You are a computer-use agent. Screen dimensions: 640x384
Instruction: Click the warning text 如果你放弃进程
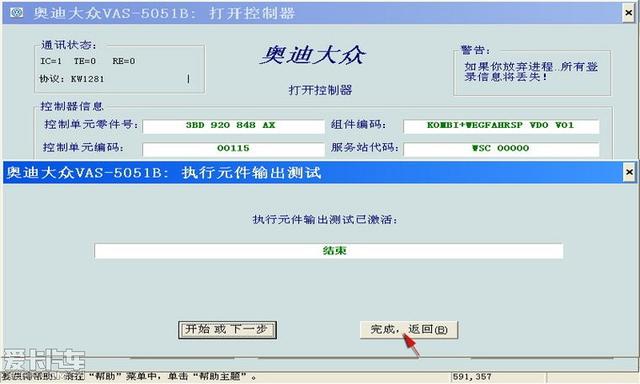(x=531, y=72)
